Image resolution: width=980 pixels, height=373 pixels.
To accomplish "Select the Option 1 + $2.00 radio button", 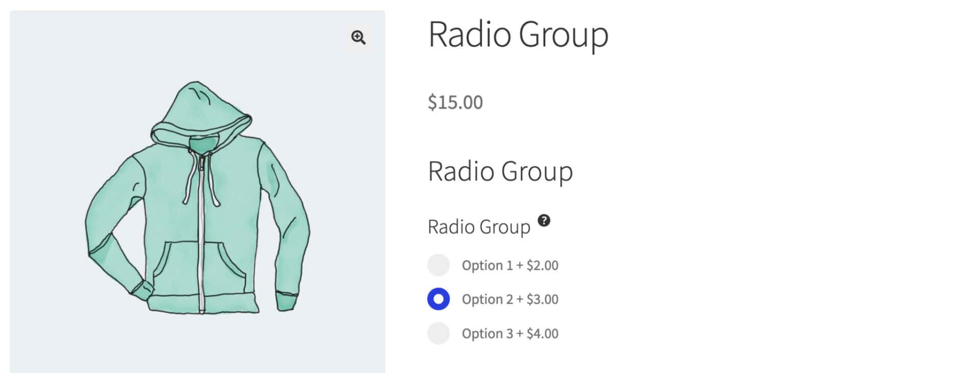I will (439, 265).
